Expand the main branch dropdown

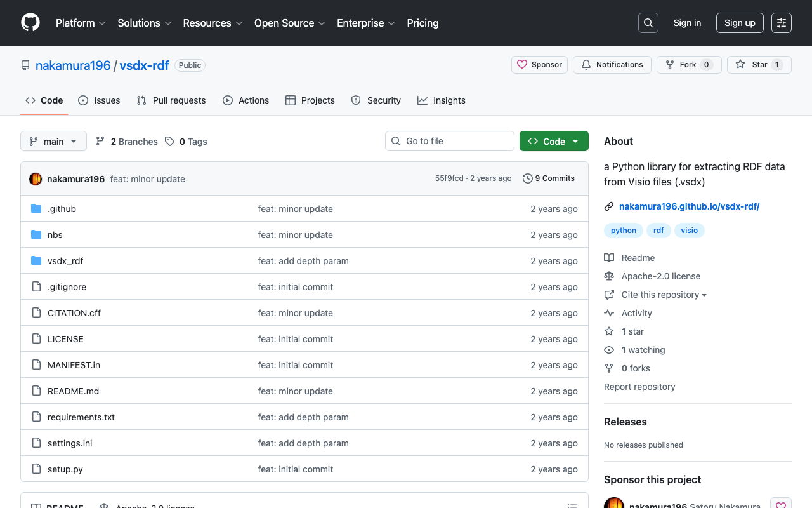(x=53, y=142)
